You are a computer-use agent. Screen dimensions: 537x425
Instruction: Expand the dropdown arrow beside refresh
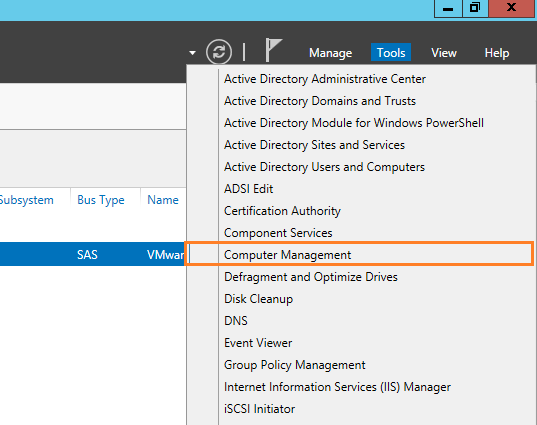(x=192, y=53)
